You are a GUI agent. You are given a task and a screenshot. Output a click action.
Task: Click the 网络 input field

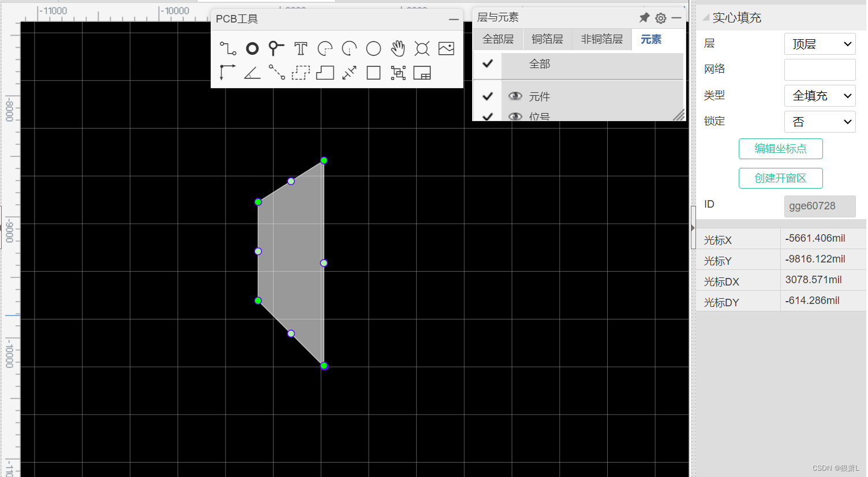click(820, 70)
